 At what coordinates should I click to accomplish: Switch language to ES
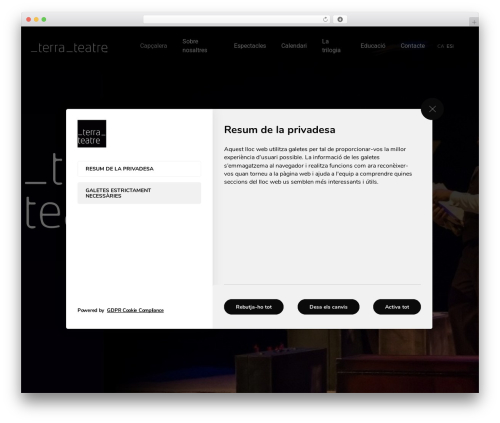[450, 46]
